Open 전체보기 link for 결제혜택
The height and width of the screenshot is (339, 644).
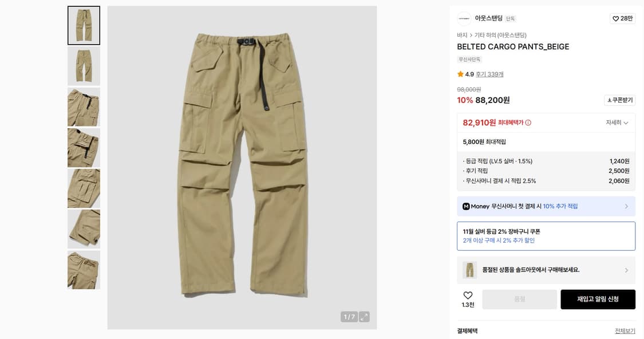click(x=625, y=331)
